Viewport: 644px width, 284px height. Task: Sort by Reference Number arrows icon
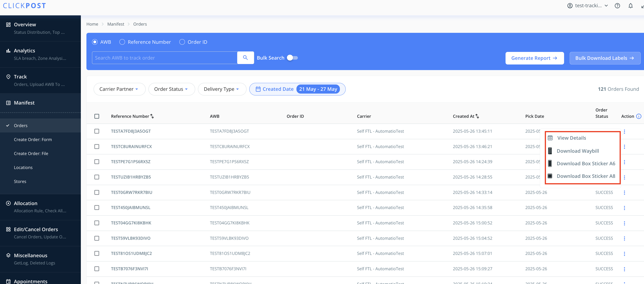click(x=152, y=116)
